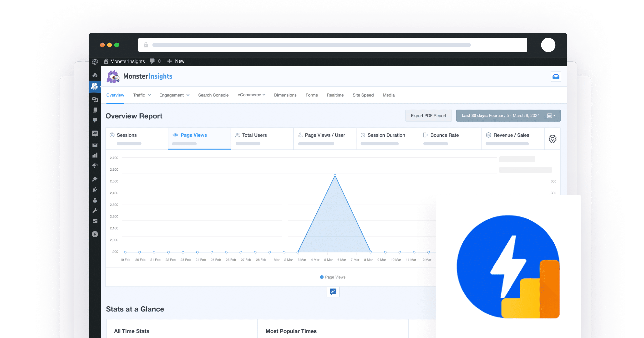Select the Total Users metric card
Image resolution: width=644 pixels, height=338 pixels.
pos(262,138)
